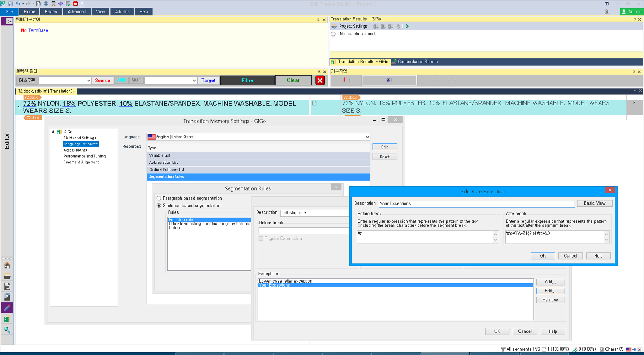644x355 pixels.
Task: Open the Translation Memories view
Action: 7,319
